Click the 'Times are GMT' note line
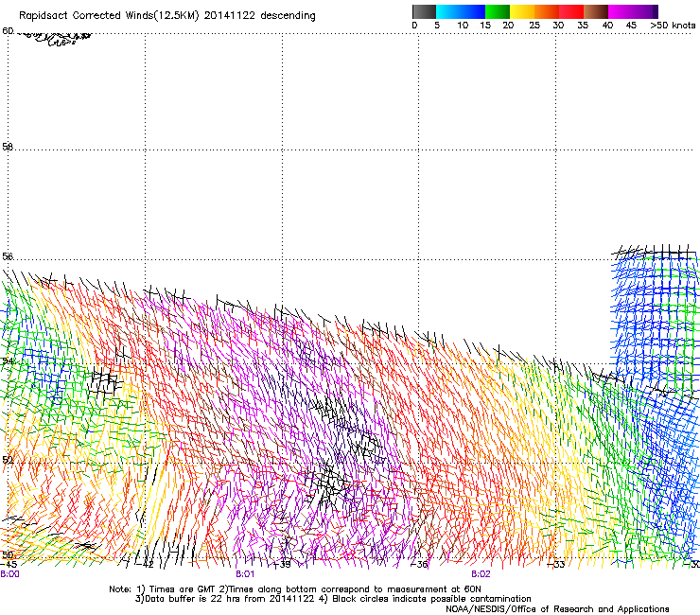 point(294,589)
